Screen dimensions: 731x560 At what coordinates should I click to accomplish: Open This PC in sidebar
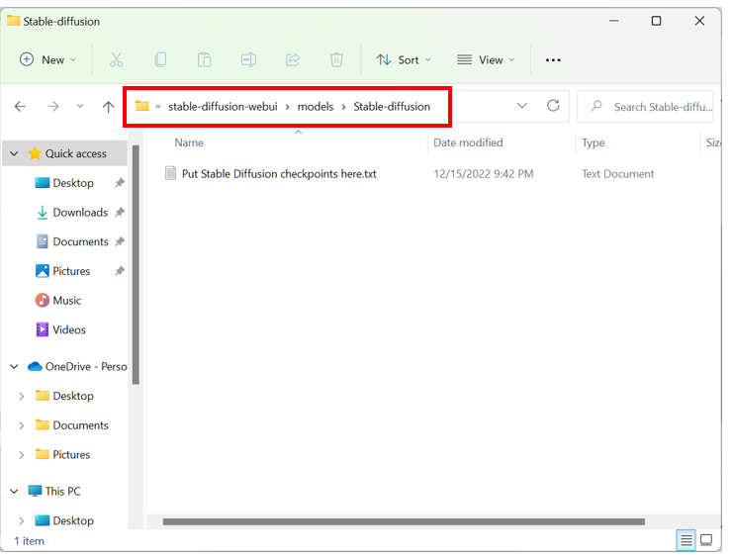tap(62, 491)
